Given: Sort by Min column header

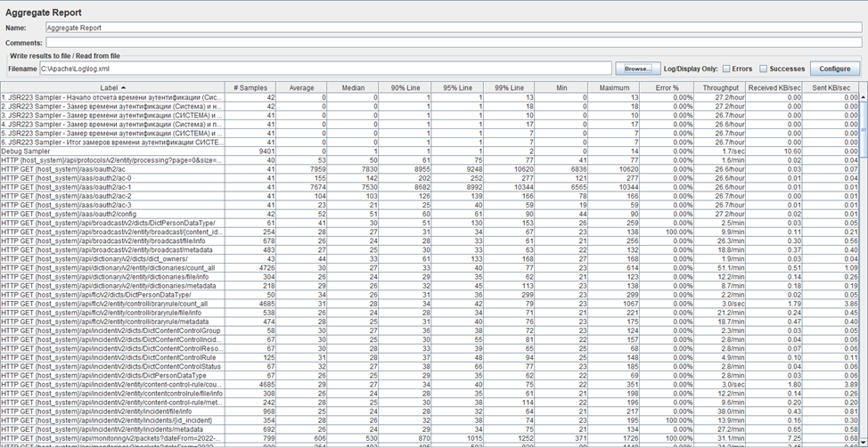Looking at the screenshot, I should click(561, 87).
